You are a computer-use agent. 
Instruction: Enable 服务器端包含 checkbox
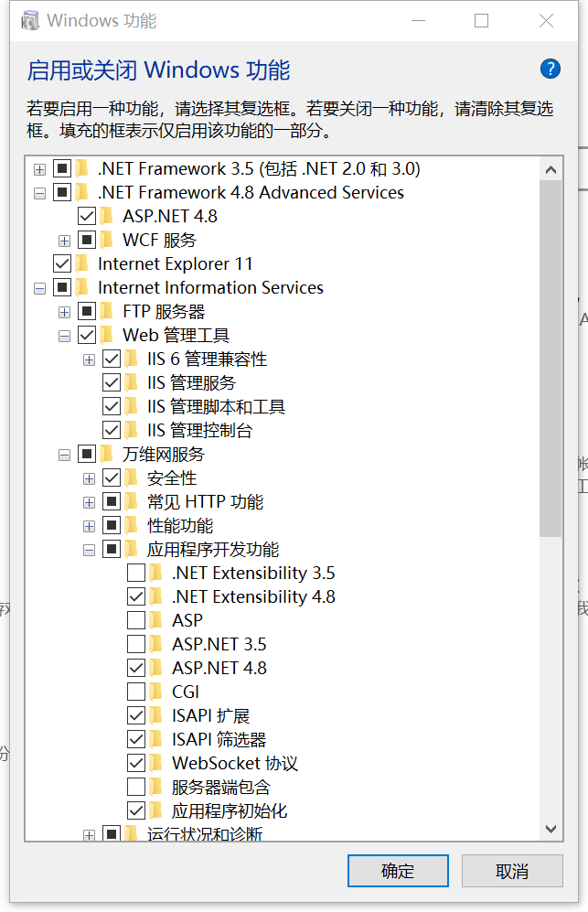[x=136, y=787]
